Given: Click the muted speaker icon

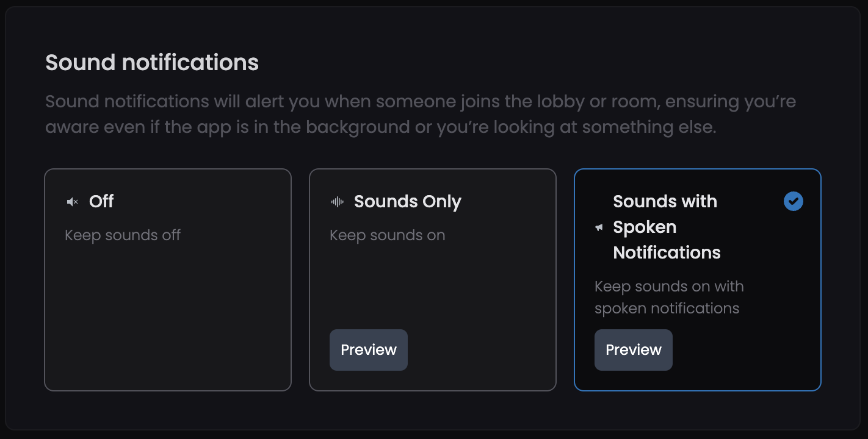Looking at the screenshot, I should (x=73, y=202).
